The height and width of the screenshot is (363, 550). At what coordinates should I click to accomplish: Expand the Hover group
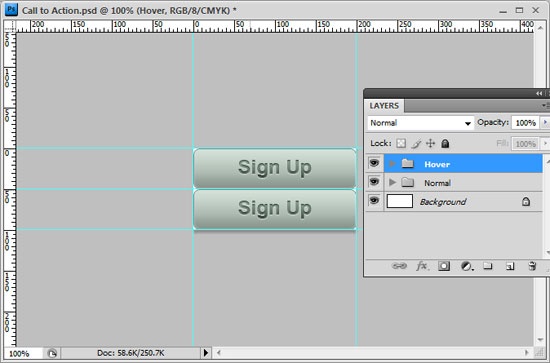pos(393,163)
